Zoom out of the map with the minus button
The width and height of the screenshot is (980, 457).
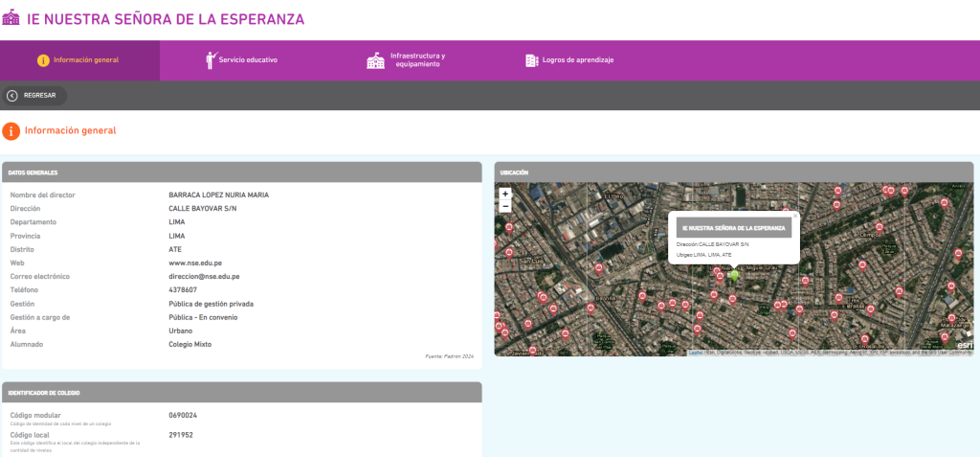[x=505, y=206]
